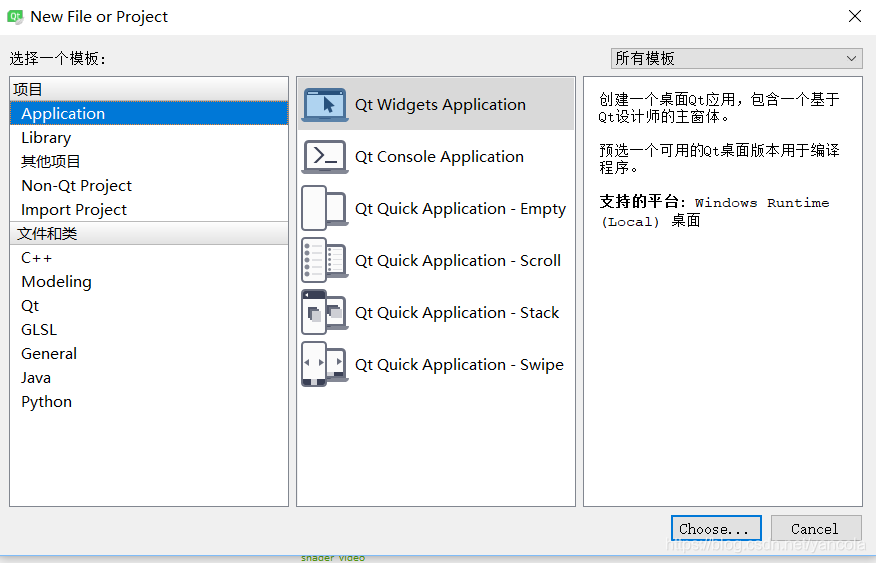Click the Qt Quick Application - Scroll icon
The height and width of the screenshot is (563, 876).
click(325, 260)
